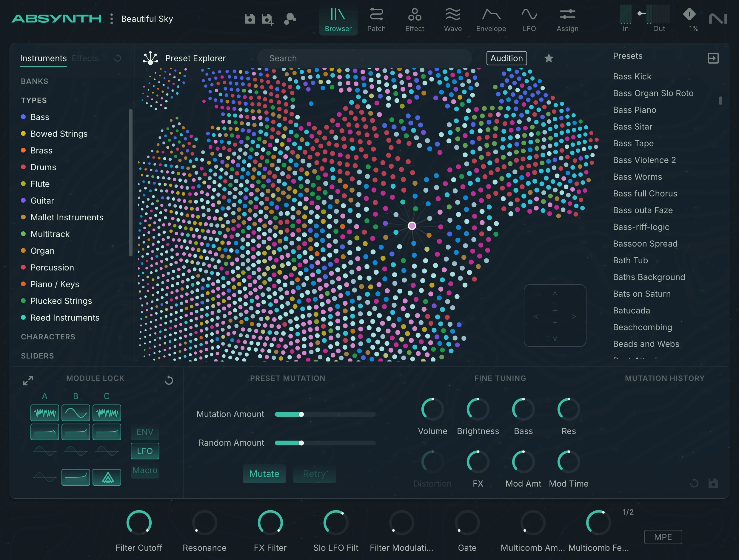The width and height of the screenshot is (739, 560).
Task: Switch to the Effect section
Action: 414,19
